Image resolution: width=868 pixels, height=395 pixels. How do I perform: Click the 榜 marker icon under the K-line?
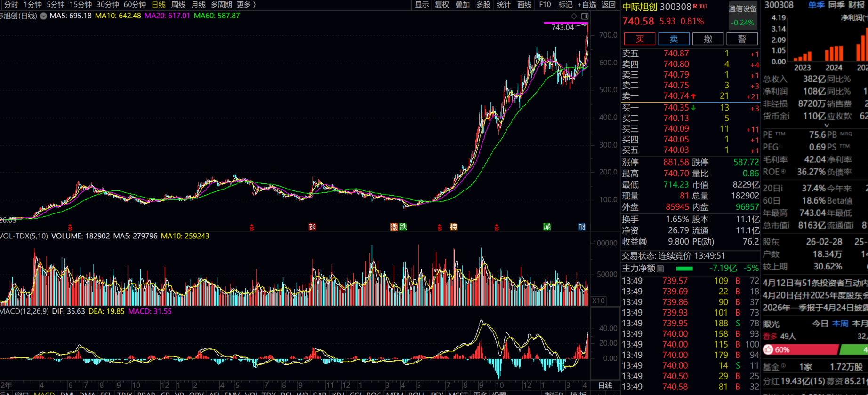453,227
